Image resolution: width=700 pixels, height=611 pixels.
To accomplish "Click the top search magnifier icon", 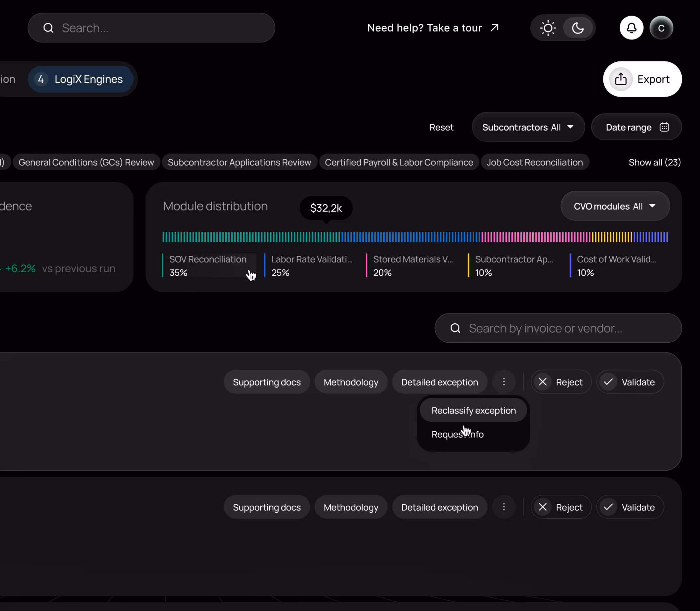I will click(48, 28).
